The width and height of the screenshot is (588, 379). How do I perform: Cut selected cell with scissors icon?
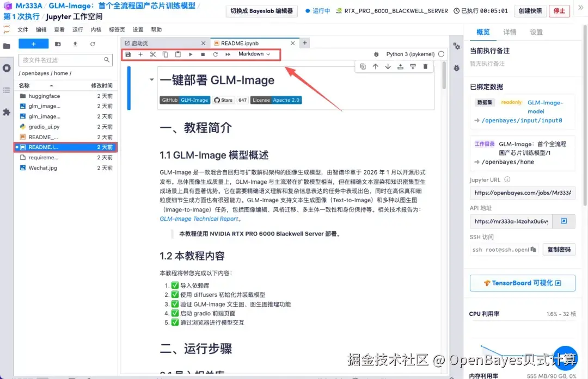153,54
